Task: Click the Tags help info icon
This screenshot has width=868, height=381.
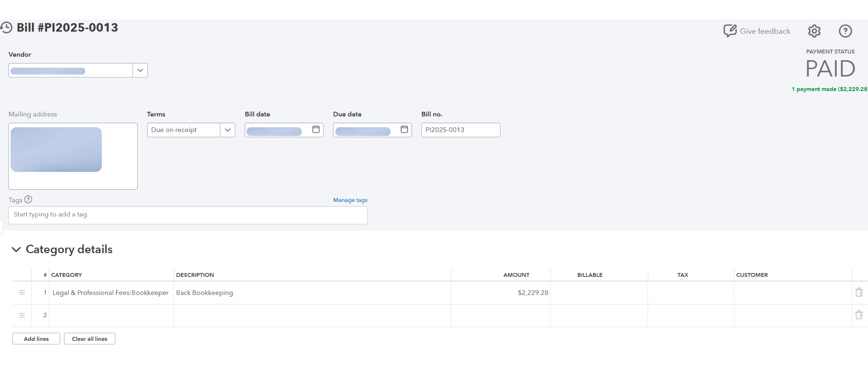Action: pyautogui.click(x=28, y=199)
